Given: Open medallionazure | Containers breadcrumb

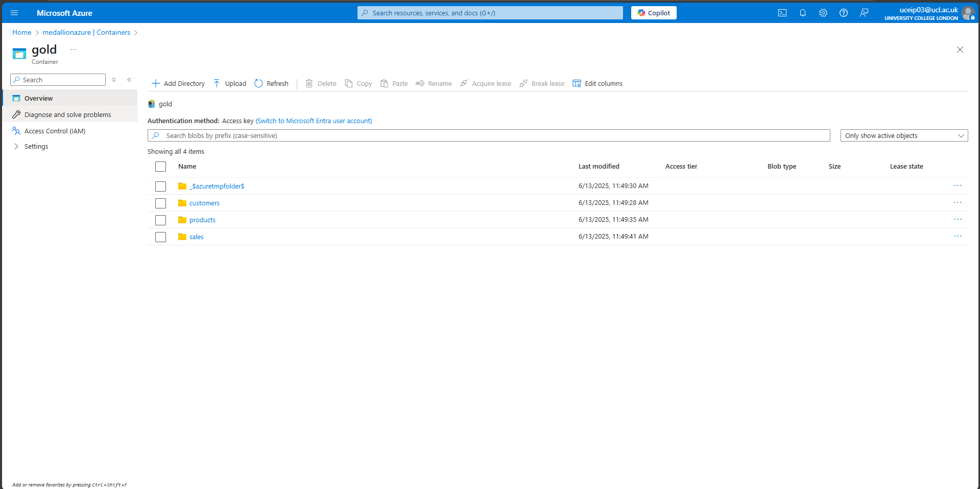Looking at the screenshot, I should pyautogui.click(x=86, y=32).
